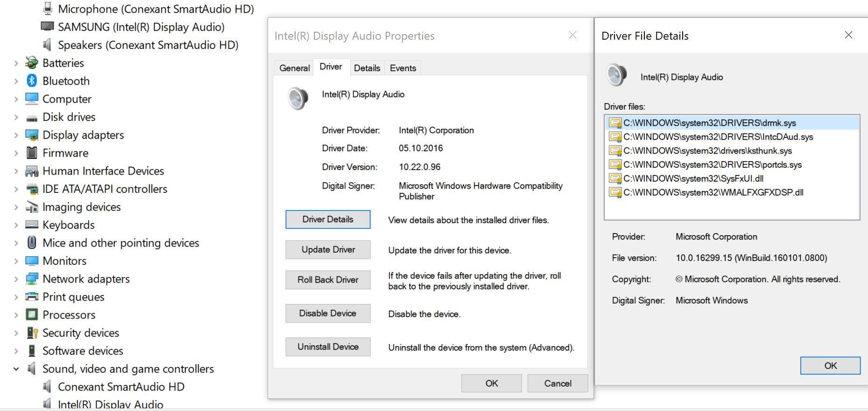Open the Details tab
This screenshot has height=411, width=868.
(367, 68)
